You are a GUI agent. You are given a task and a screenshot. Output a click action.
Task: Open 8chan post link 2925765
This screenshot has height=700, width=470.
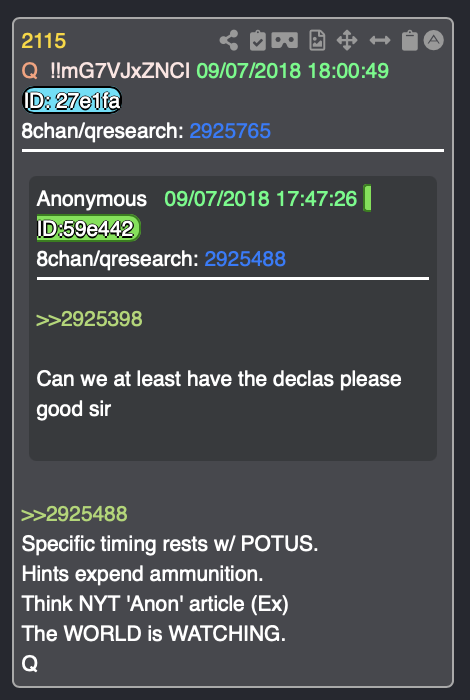click(x=230, y=131)
